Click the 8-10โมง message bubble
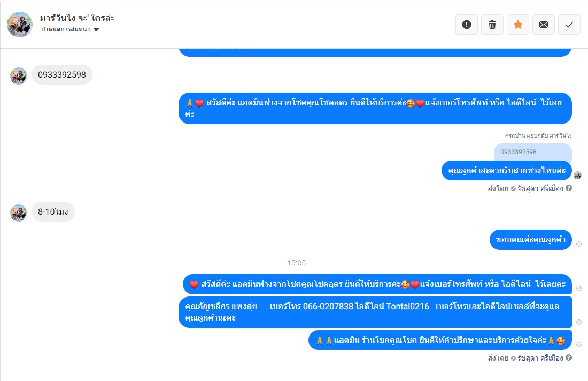 [53, 212]
